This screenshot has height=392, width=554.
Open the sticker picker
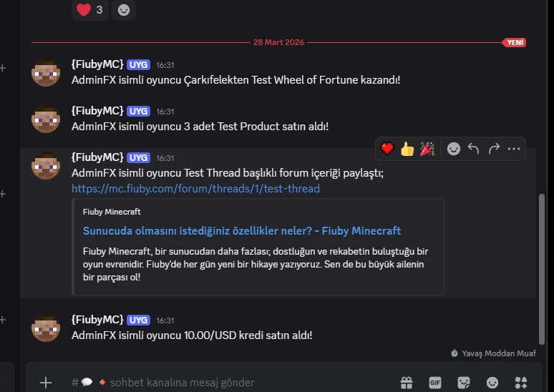click(464, 383)
